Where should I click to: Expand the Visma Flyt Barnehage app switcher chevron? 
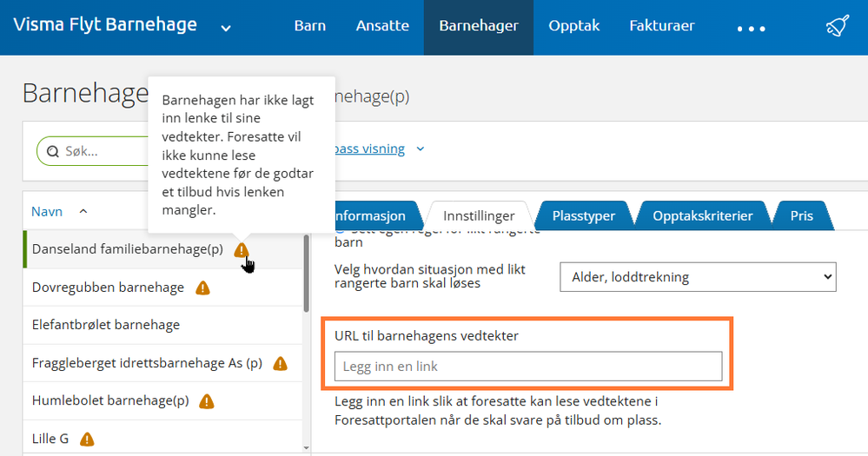click(226, 28)
